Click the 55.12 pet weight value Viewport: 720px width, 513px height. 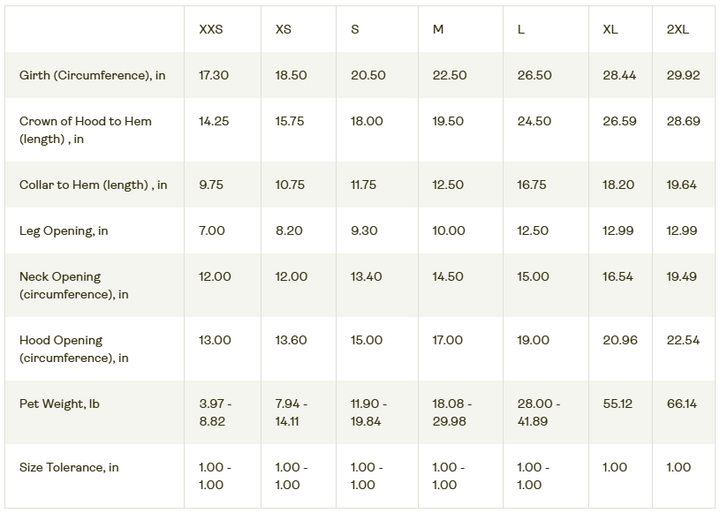pyautogui.click(x=617, y=404)
